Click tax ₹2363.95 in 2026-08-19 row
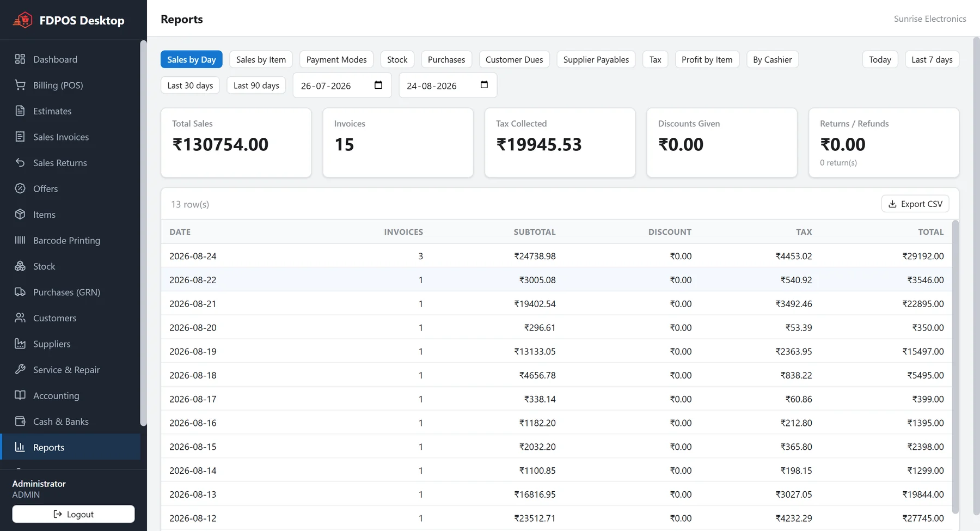 793,351
